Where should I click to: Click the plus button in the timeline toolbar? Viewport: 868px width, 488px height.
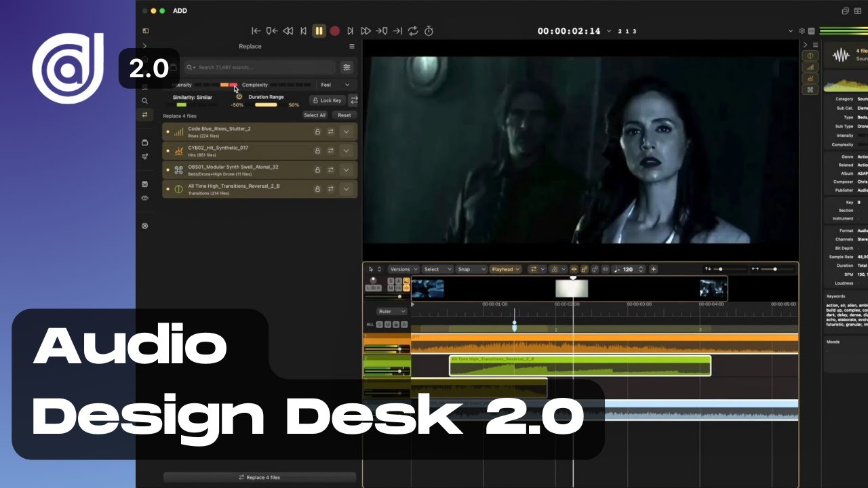pos(654,269)
